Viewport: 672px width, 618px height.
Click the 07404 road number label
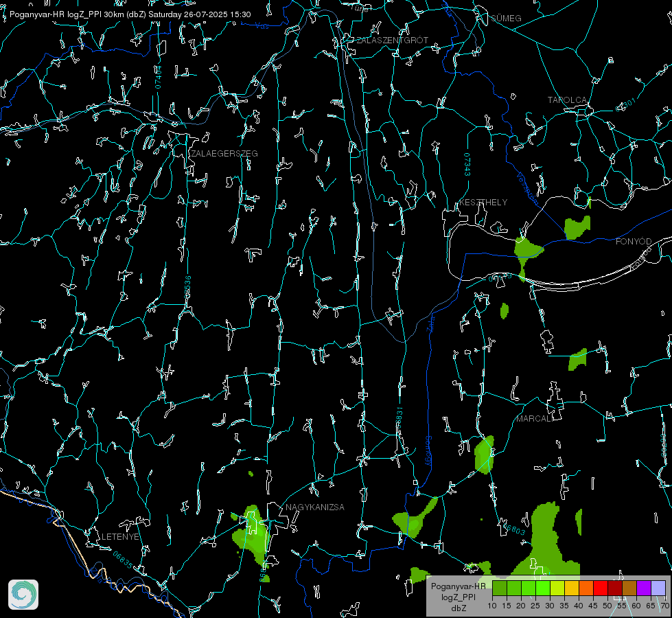(158, 77)
